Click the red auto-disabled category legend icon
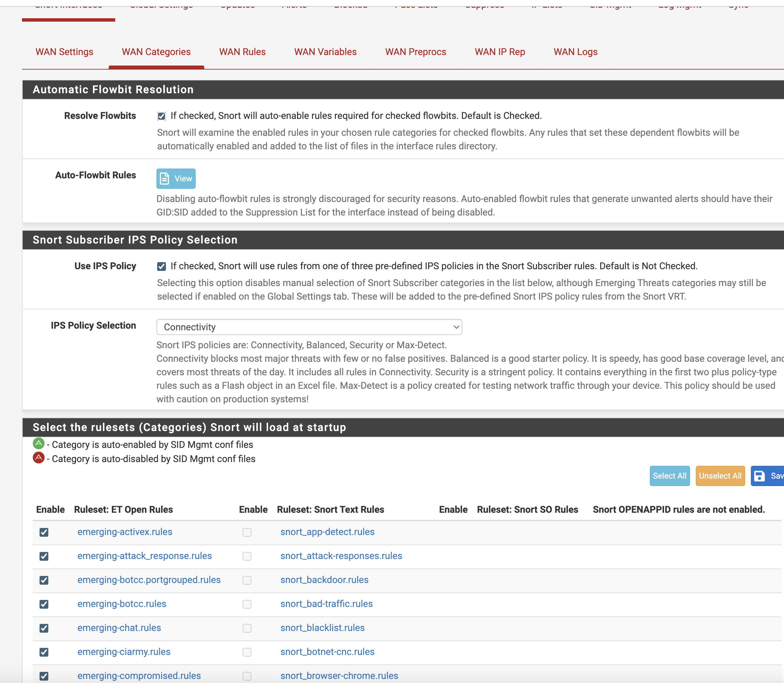The height and width of the screenshot is (683, 784). click(39, 458)
